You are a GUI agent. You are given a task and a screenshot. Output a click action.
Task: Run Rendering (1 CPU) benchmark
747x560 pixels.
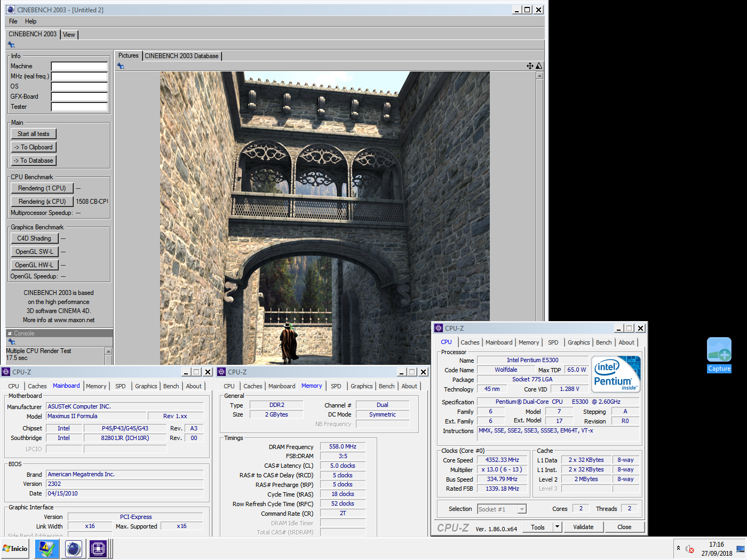click(x=42, y=188)
